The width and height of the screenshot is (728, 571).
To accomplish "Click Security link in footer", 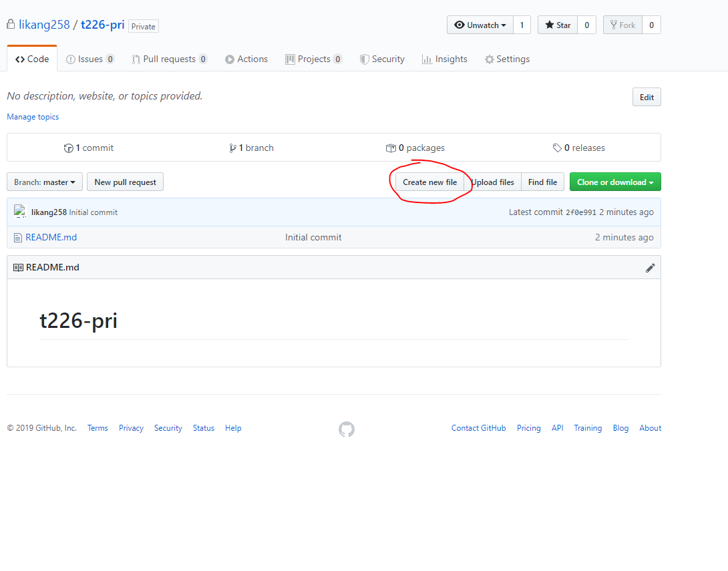I will pyautogui.click(x=168, y=428).
